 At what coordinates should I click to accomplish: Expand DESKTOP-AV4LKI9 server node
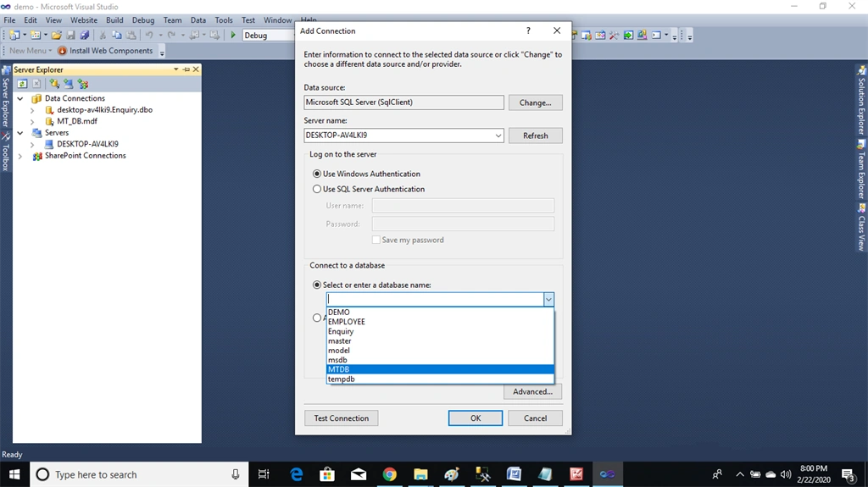[x=32, y=145]
